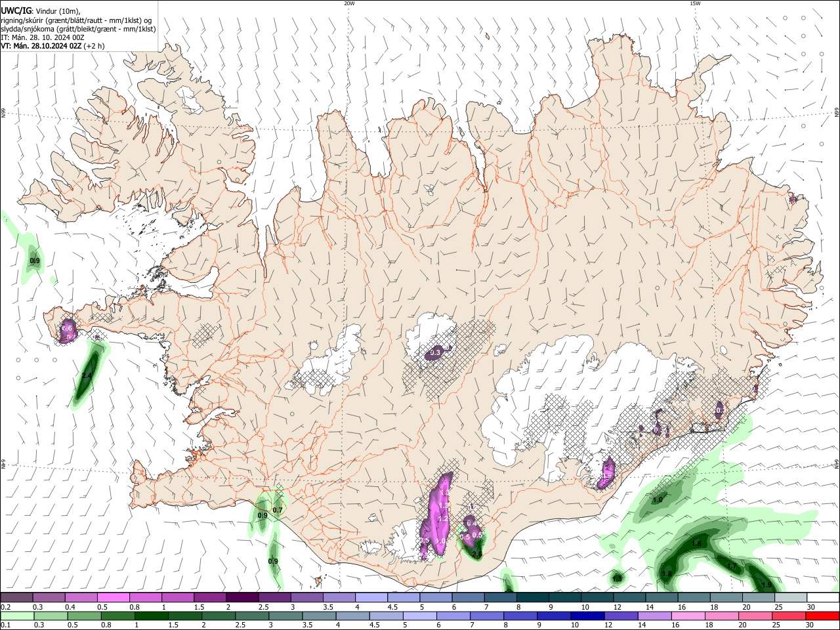Click the dark teal 8 swatch in snow legend

tap(533, 597)
